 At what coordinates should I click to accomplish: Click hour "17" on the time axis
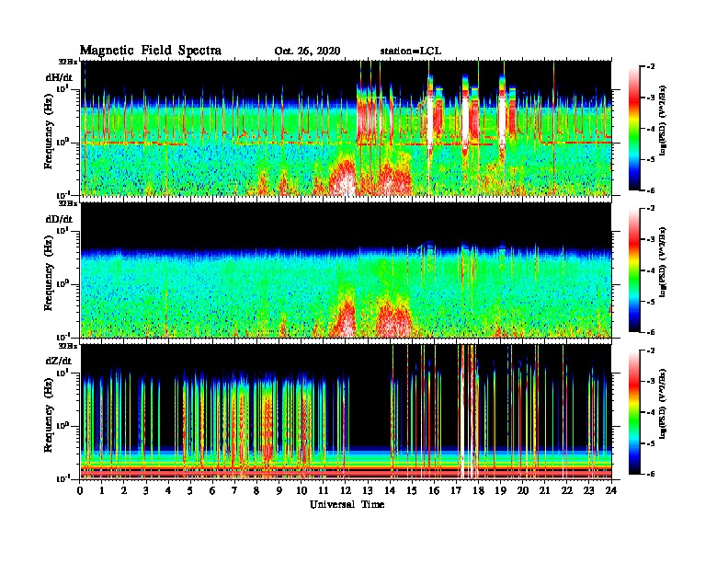tap(456, 490)
